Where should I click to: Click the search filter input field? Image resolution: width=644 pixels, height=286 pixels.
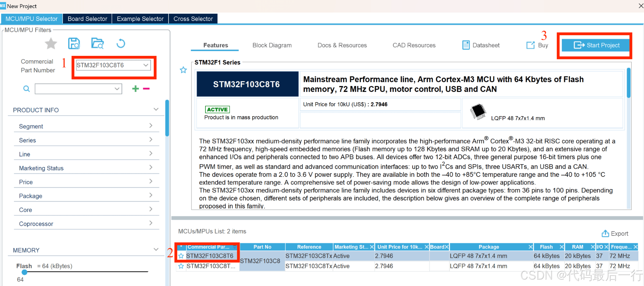pos(75,89)
